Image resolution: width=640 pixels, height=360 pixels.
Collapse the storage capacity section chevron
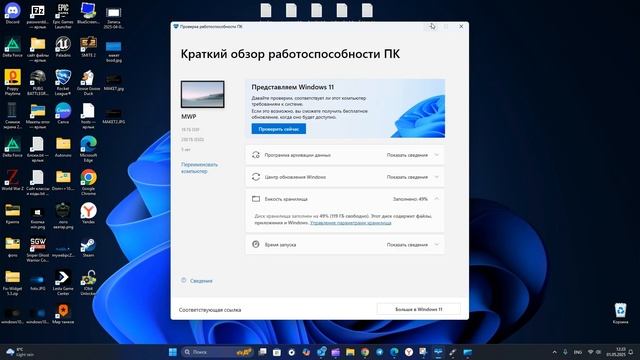pyautogui.click(x=436, y=199)
